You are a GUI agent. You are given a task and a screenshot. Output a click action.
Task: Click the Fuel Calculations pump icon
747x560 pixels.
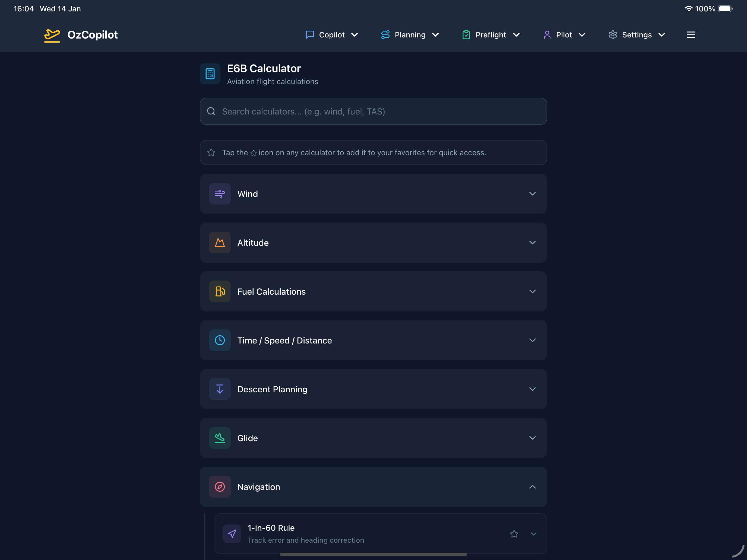220,291
